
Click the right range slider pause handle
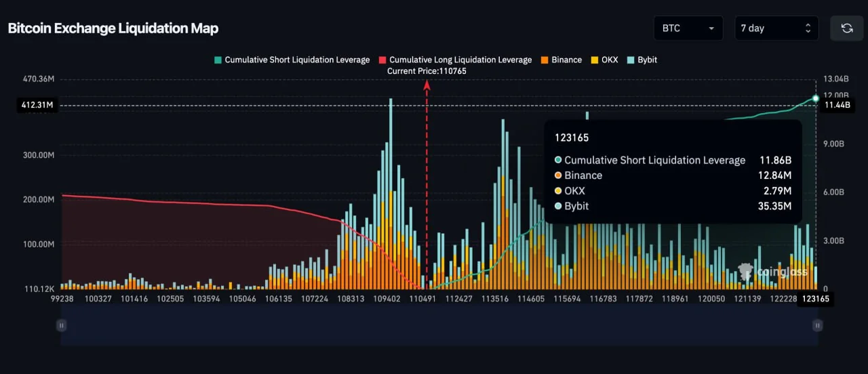coord(817,325)
